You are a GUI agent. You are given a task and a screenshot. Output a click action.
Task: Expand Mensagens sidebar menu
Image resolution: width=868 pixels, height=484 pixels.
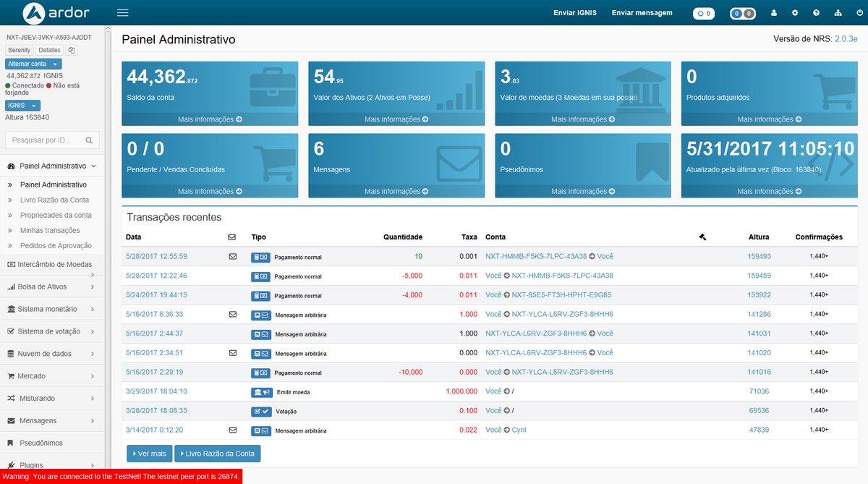point(52,420)
